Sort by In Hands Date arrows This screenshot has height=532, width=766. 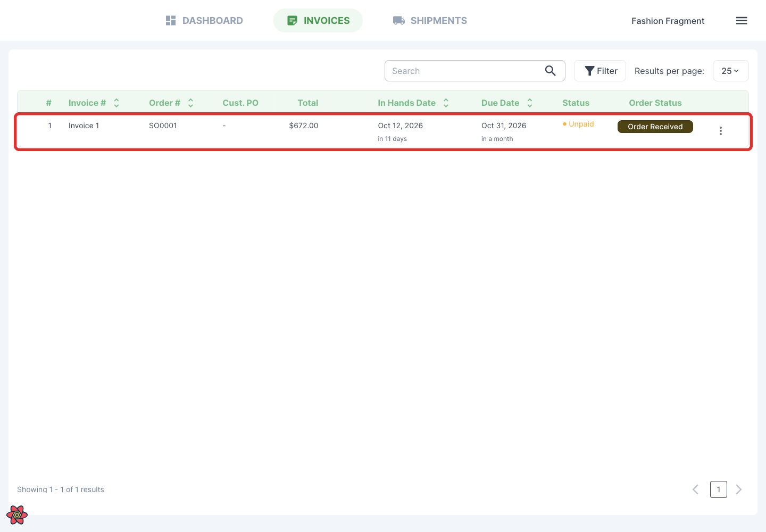[446, 103]
